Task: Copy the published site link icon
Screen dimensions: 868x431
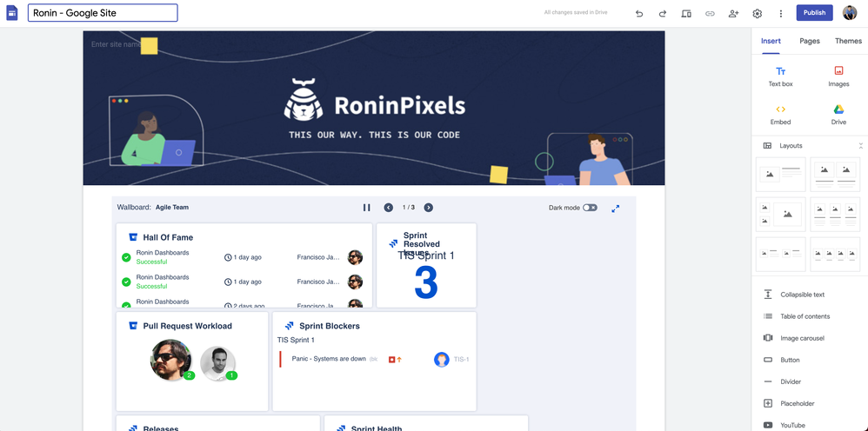Action: coord(710,13)
